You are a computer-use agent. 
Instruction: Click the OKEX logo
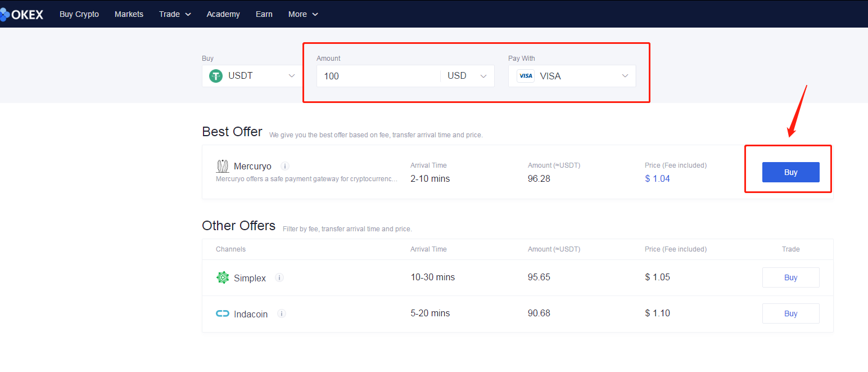21,14
